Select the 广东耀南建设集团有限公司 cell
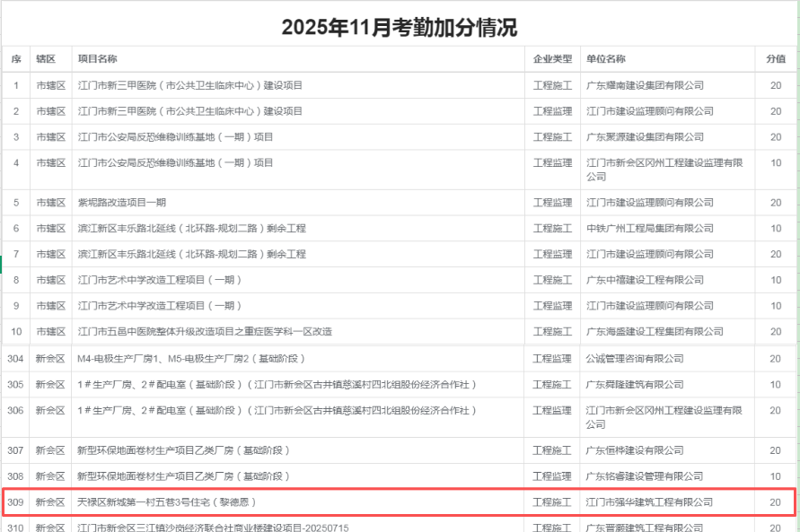 (x=645, y=86)
